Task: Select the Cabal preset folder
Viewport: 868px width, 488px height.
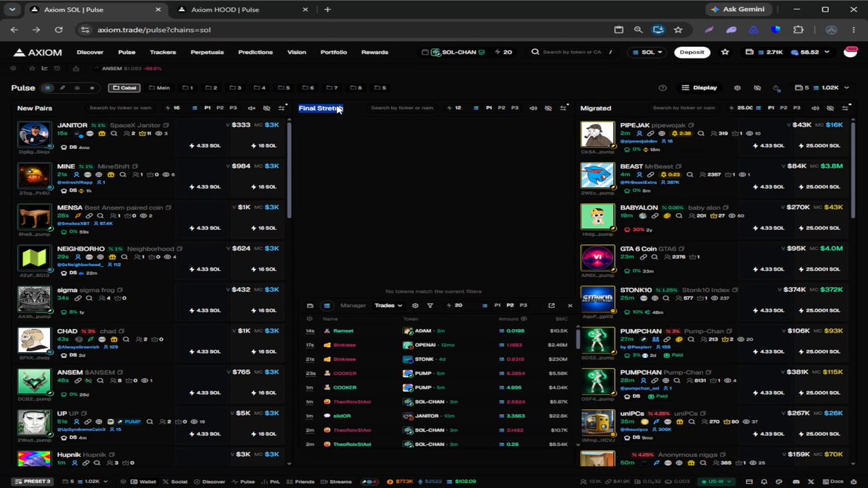Action: coord(124,87)
